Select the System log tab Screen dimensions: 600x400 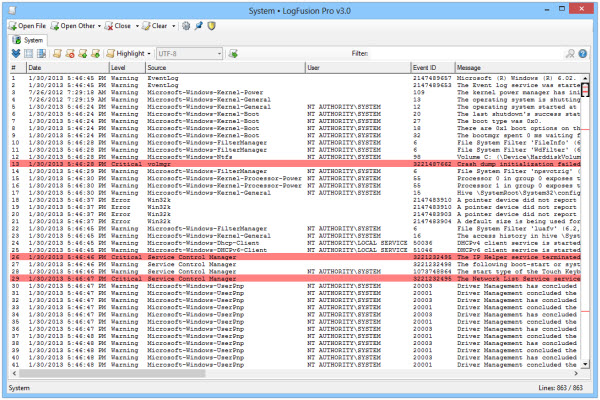(x=28, y=40)
